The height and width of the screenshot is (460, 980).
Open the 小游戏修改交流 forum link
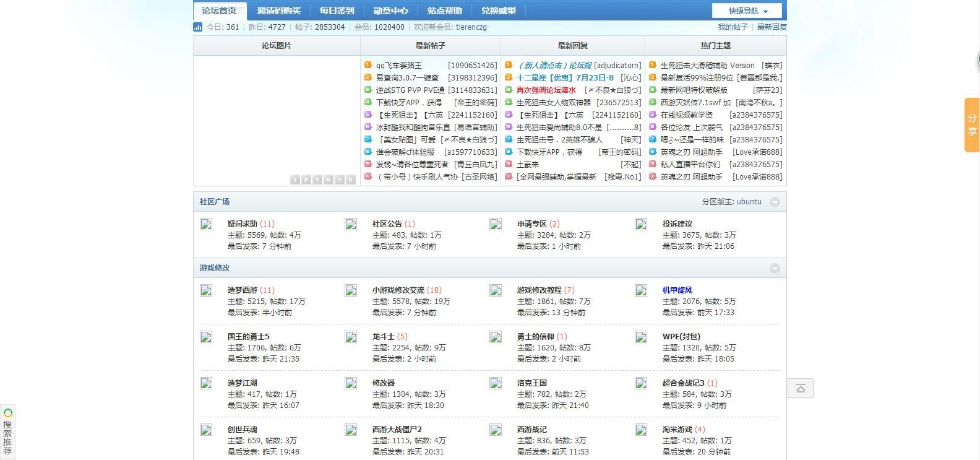[x=398, y=290]
